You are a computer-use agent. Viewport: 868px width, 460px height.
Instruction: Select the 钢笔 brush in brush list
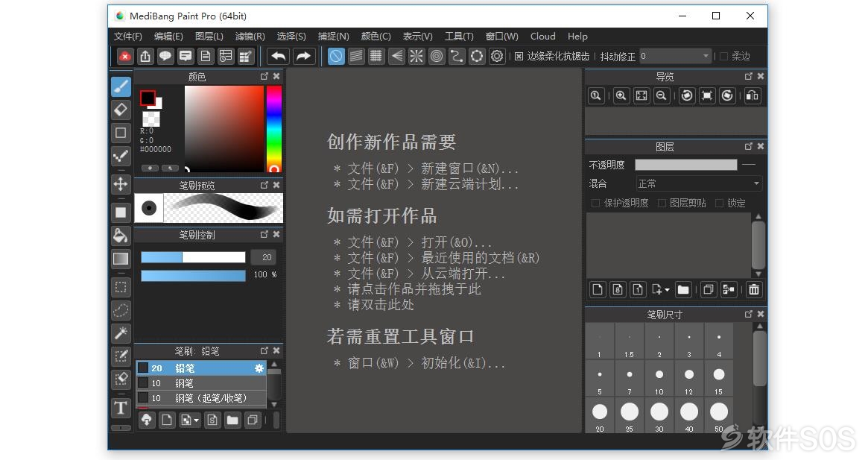201,383
